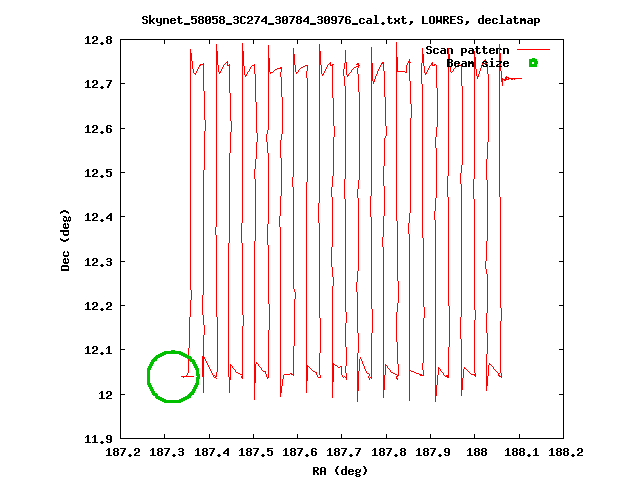Click the 188 tick label on RA axis
640x480 pixels.
click(477, 452)
